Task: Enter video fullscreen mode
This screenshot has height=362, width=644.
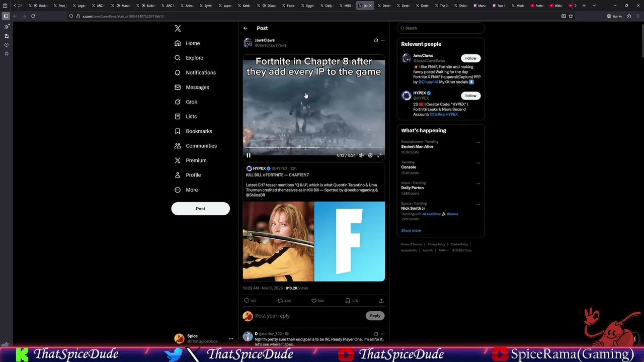Action: pyautogui.click(x=379, y=155)
